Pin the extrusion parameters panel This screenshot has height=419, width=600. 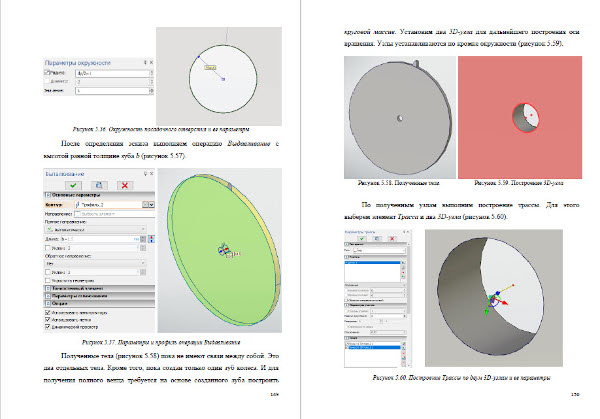[145, 174]
